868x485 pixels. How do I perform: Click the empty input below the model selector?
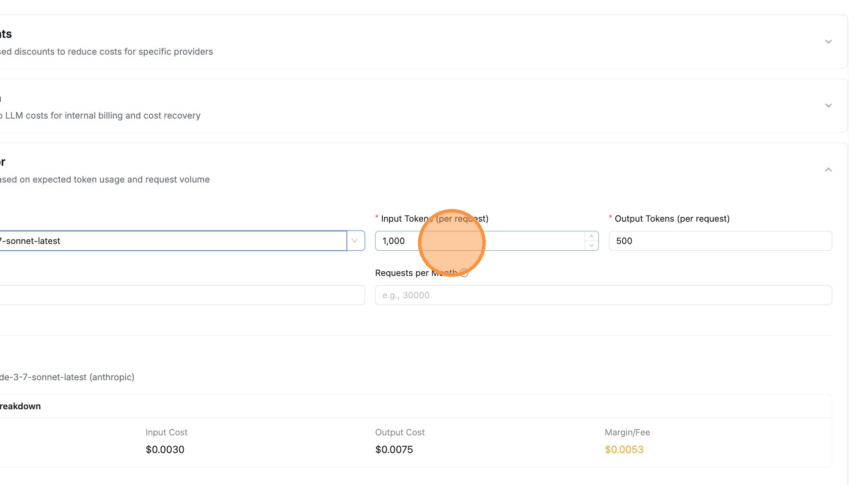coord(181,295)
